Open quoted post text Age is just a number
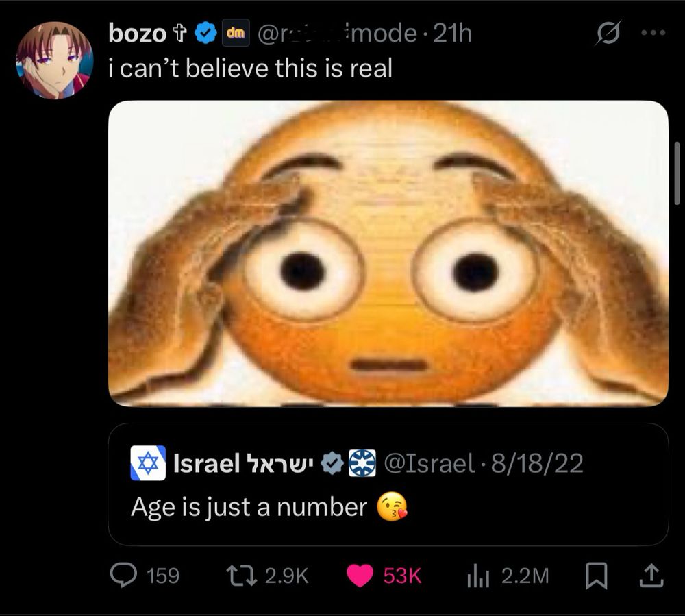The height and width of the screenshot is (616, 685). 249,508
